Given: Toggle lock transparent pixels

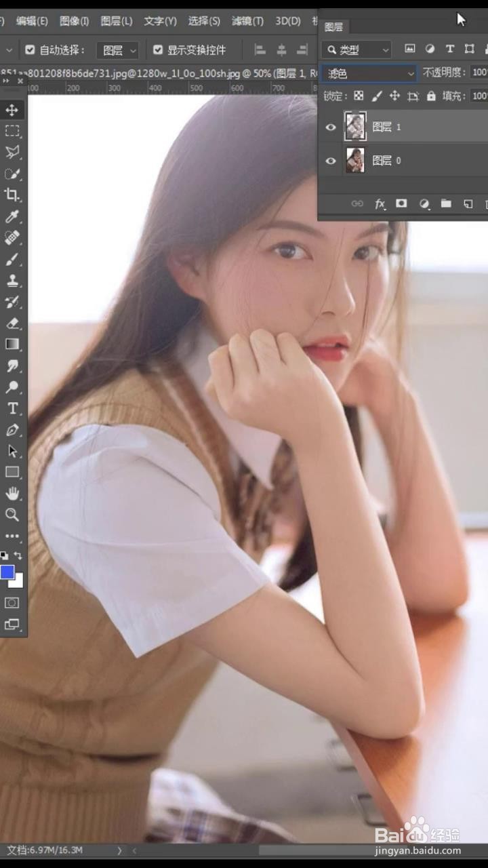Looking at the screenshot, I should (x=359, y=96).
